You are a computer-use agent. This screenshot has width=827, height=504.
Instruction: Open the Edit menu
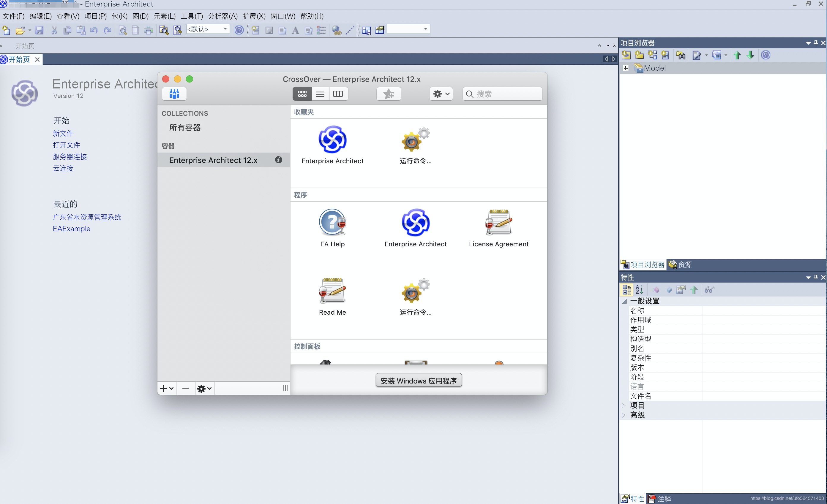tap(41, 16)
